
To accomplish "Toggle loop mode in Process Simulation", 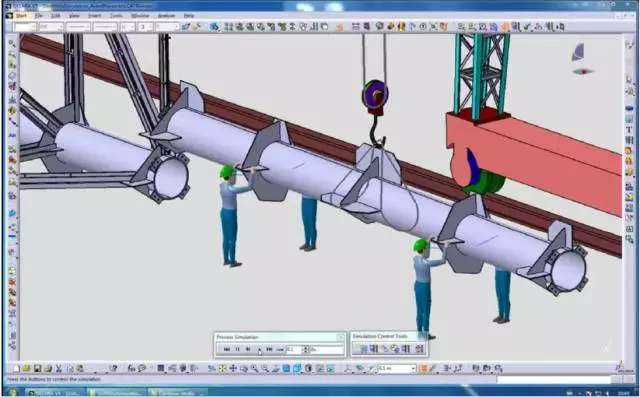I will coord(280,349).
